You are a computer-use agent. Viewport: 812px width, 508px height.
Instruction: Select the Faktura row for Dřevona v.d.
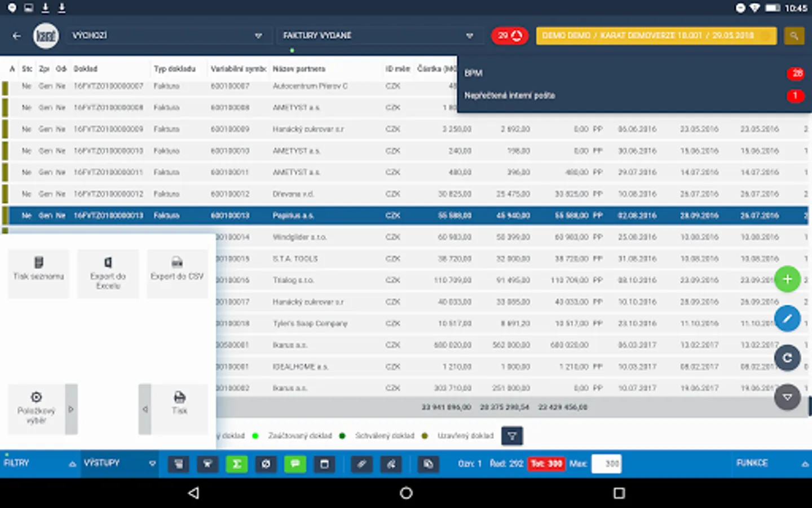pyautogui.click(x=338, y=194)
